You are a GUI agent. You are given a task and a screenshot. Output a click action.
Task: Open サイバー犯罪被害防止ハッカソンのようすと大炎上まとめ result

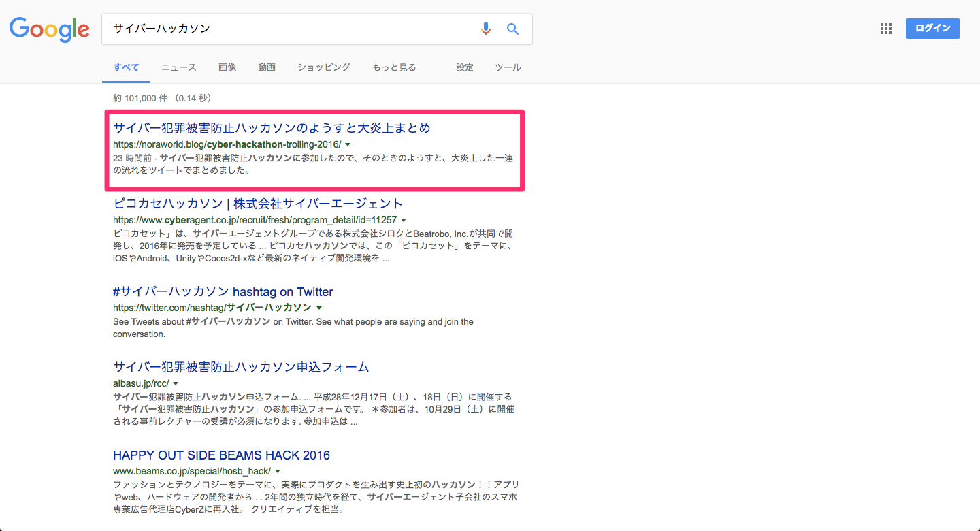pos(272,128)
